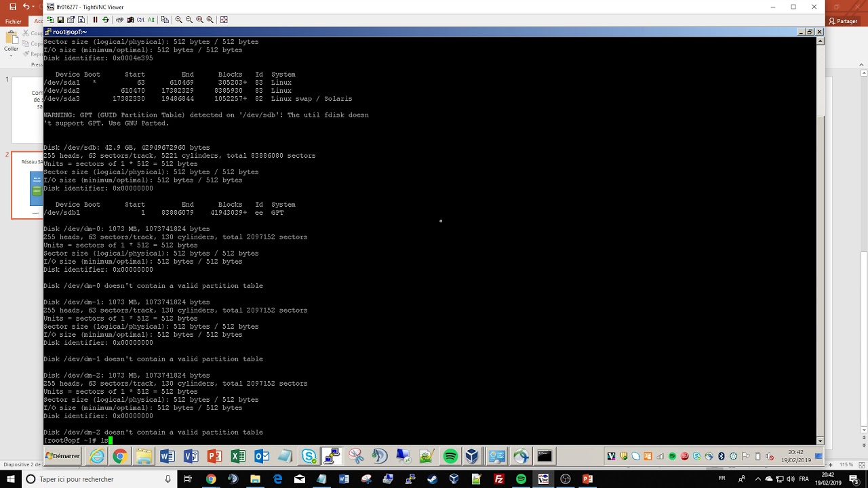Show the connection info toolbar icon

point(81,20)
